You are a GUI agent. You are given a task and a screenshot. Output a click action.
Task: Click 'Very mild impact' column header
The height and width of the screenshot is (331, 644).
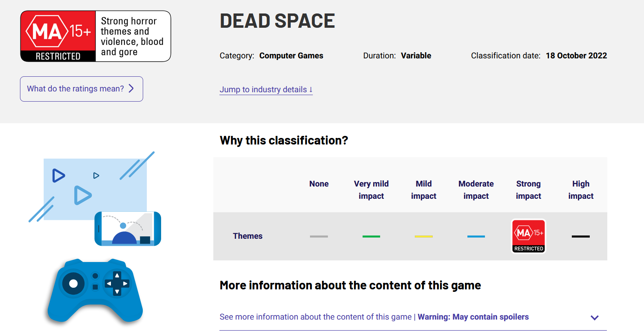[x=371, y=190]
